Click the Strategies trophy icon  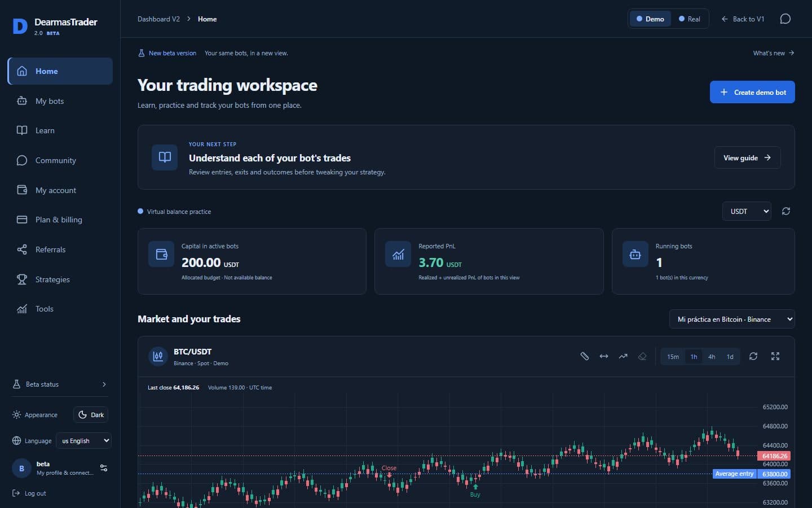[x=22, y=279]
